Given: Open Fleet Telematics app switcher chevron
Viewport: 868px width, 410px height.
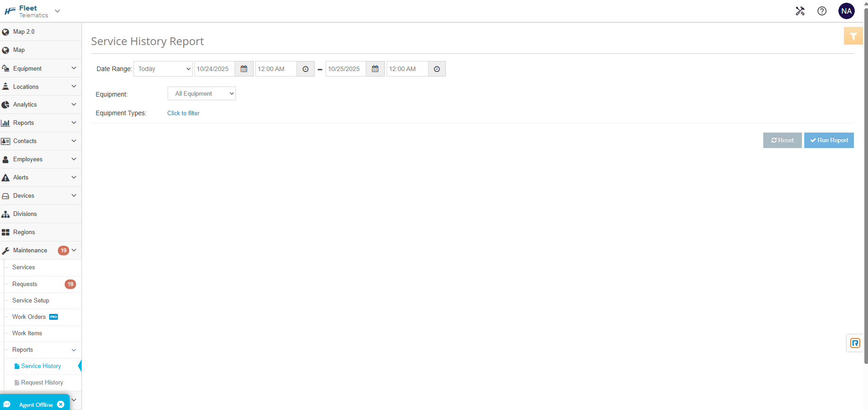Looking at the screenshot, I should point(57,11).
